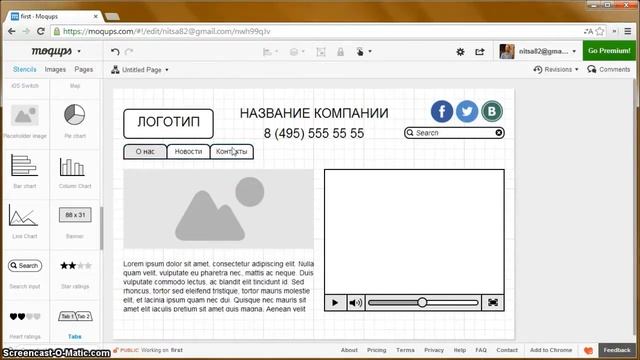Click the Feedback button

click(x=617, y=350)
